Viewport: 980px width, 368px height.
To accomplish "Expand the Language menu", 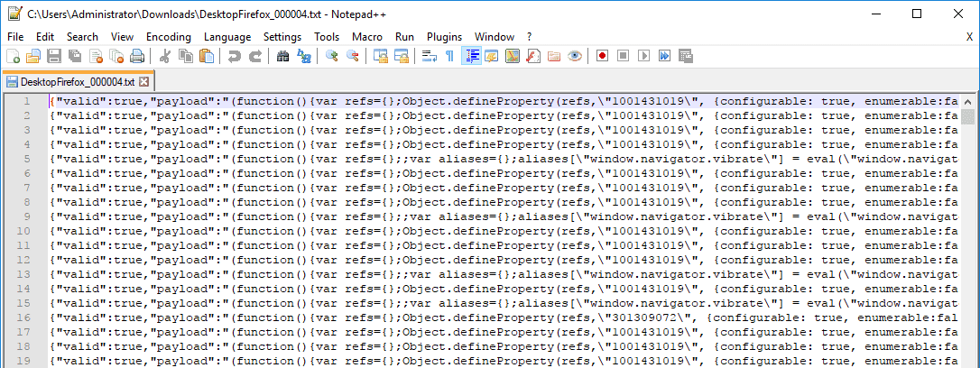I will tap(227, 37).
